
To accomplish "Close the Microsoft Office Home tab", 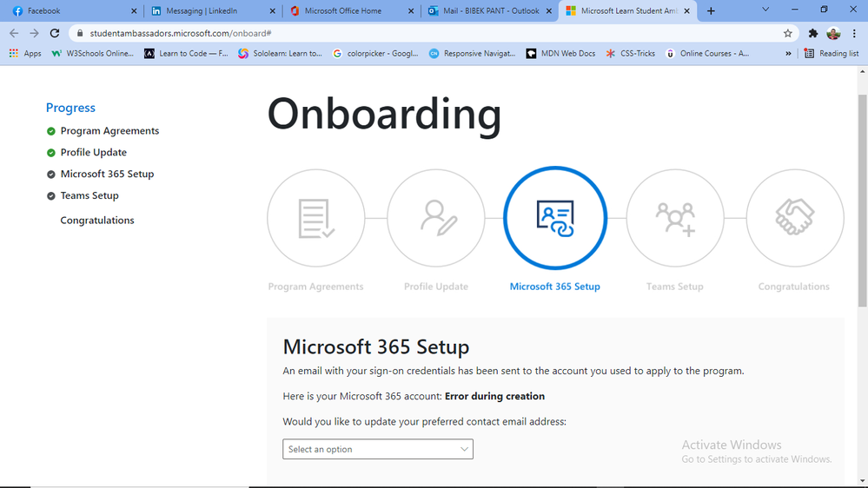I will click(411, 11).
